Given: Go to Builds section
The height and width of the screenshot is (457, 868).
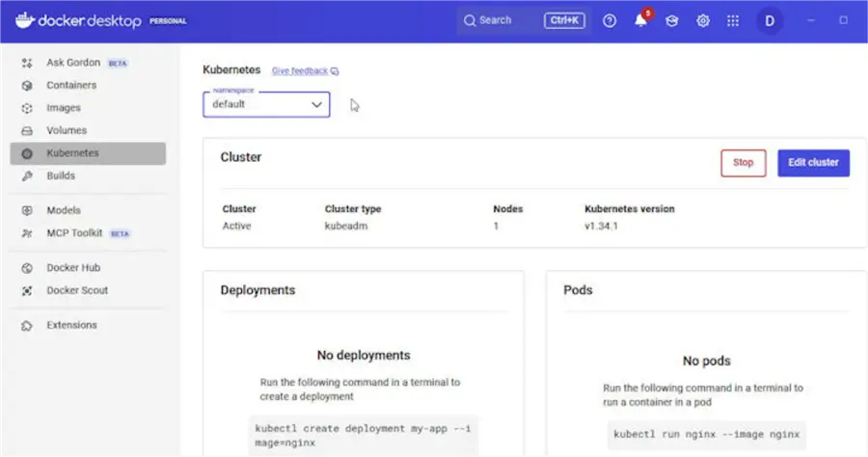Looking at the screenshot, I should [88, 175].
